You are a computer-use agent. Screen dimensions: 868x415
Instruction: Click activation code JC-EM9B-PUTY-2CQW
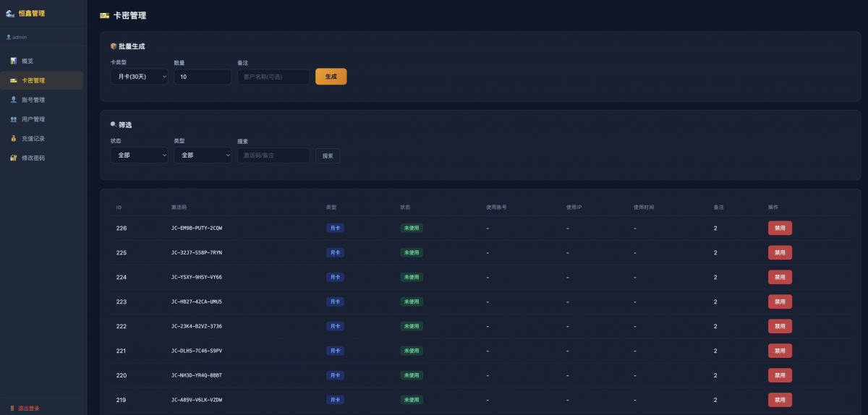click(197, 228)
